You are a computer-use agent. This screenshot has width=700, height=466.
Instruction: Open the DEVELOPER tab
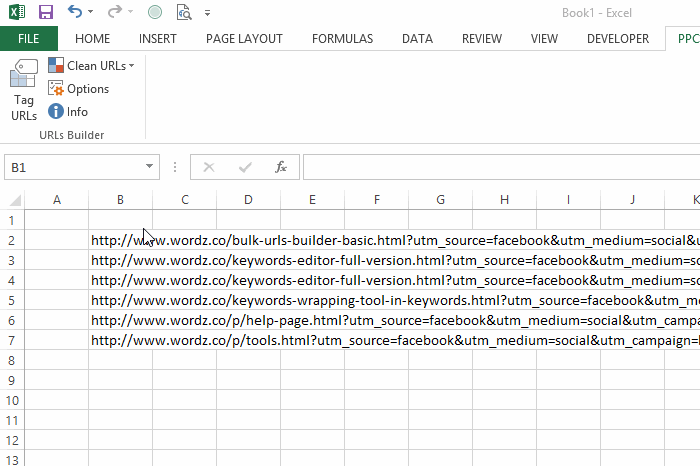[618, 39]
